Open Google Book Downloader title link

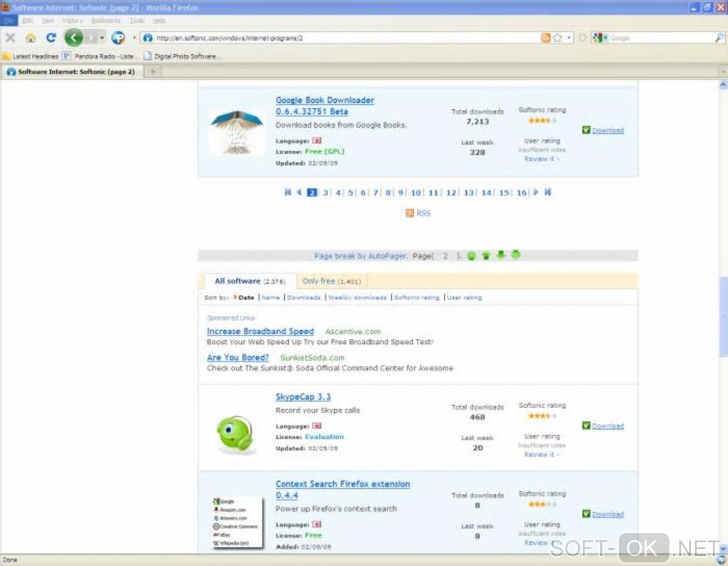coord(325,106)
